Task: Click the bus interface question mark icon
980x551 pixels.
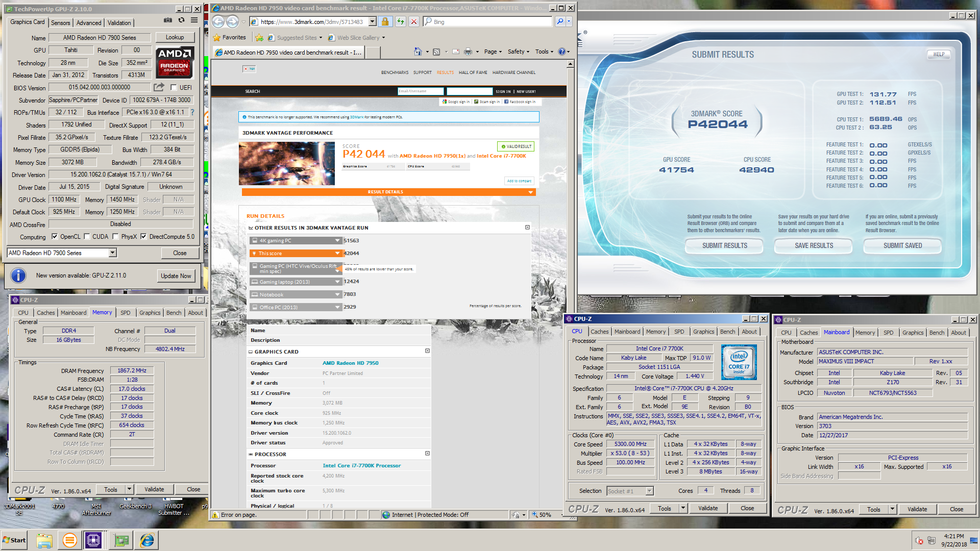Action: [192, 112]
